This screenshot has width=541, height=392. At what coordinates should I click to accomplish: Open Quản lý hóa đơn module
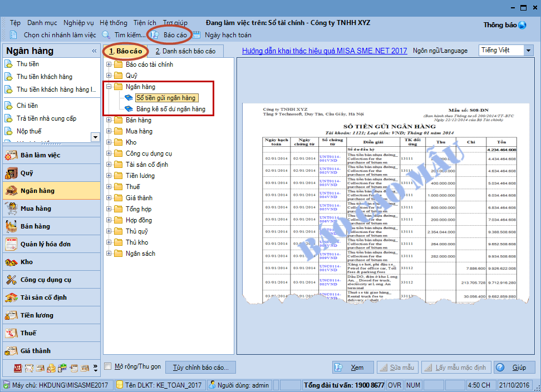pyautogui.click(x=45, y=244)
